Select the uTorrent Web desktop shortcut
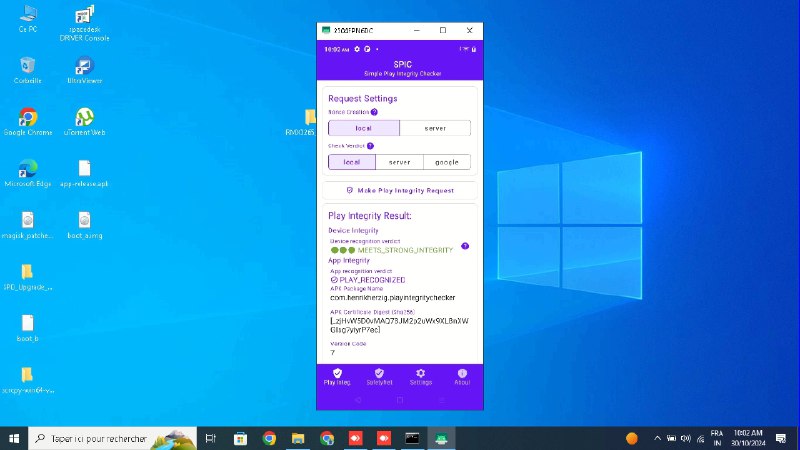The width and height of the screenshot is (800, 450). (x=84, y=121)
